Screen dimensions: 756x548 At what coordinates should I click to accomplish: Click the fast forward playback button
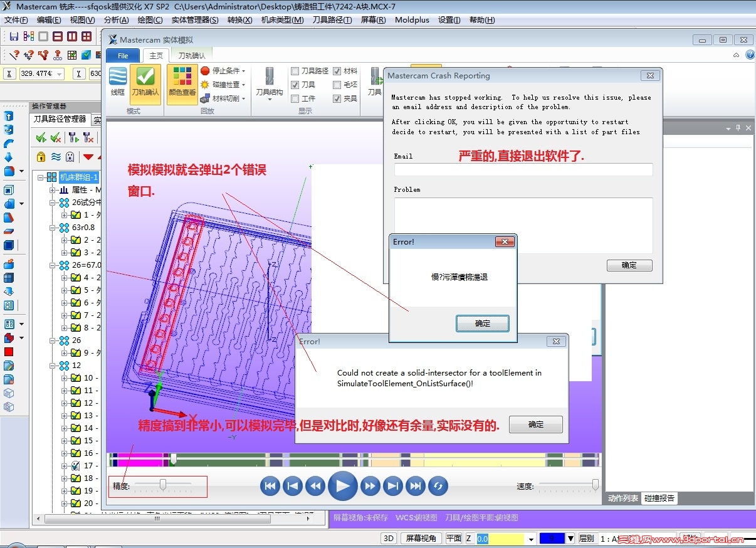point(370,485)
